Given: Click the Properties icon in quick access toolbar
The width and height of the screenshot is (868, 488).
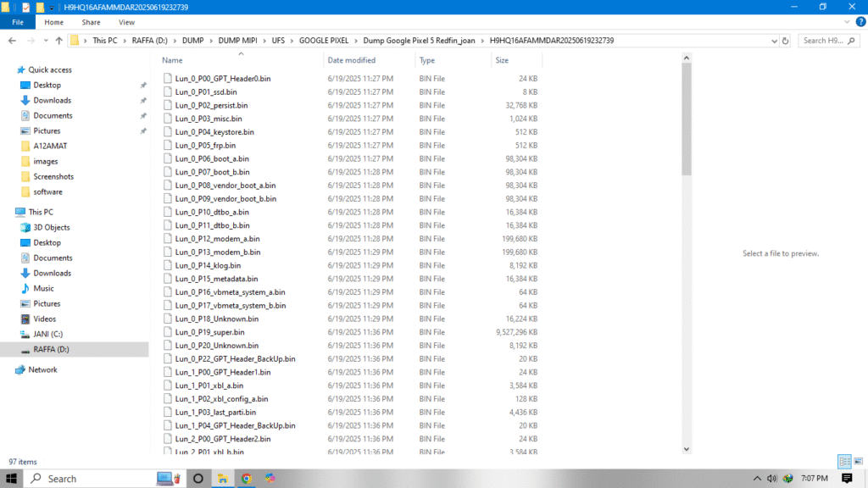Looking at the screenshot, I should point(25,7).
